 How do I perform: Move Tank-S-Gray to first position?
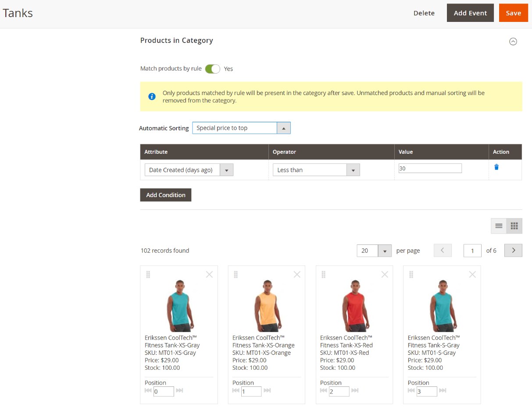click(x=411, y=390)
